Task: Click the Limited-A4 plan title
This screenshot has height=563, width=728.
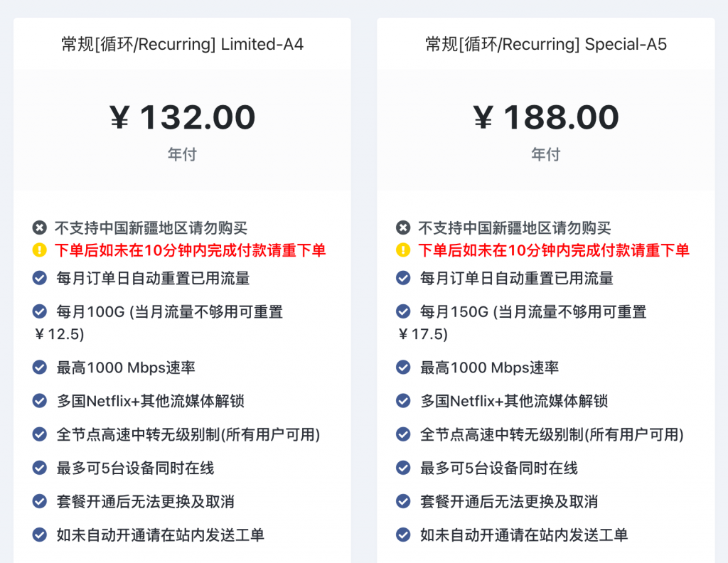Action: click(182, 44)
